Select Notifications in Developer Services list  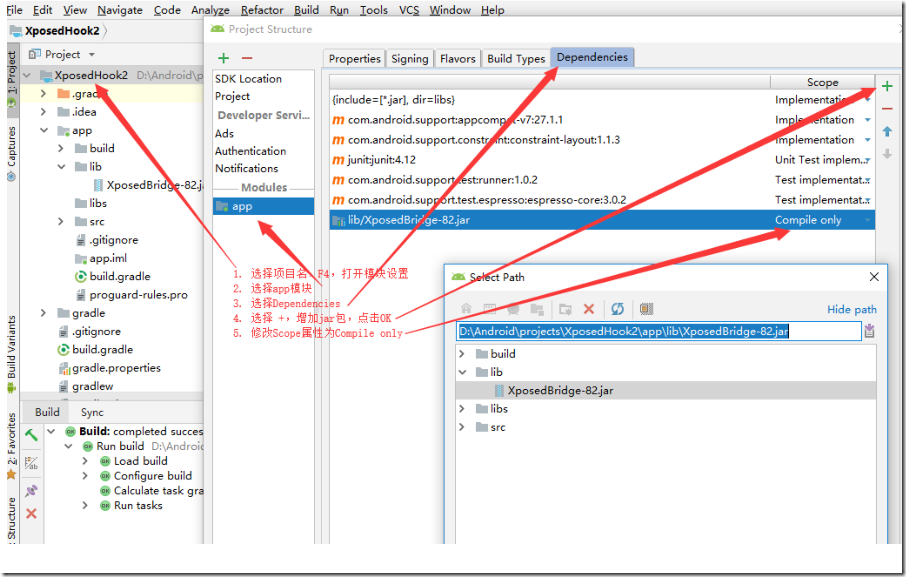tap(246, 168)
